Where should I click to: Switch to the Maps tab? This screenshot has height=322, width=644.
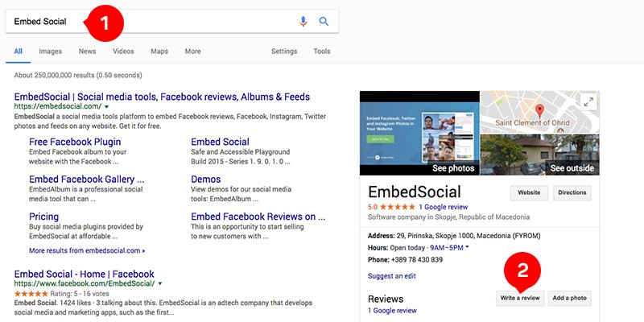click(159, 52)
